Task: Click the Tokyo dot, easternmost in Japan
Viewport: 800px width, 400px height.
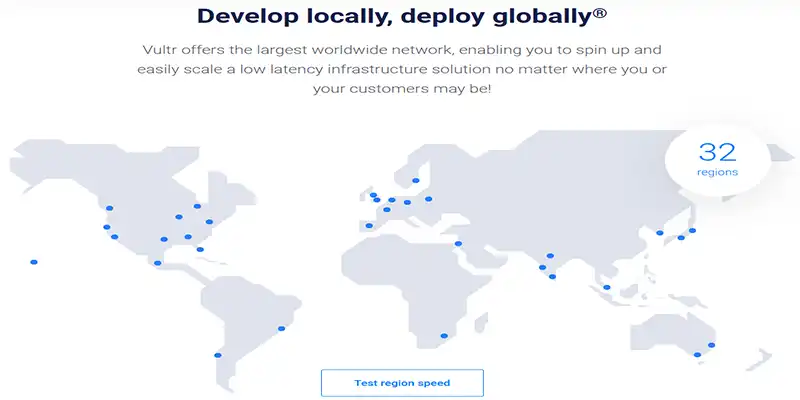Action: [692, 231]
